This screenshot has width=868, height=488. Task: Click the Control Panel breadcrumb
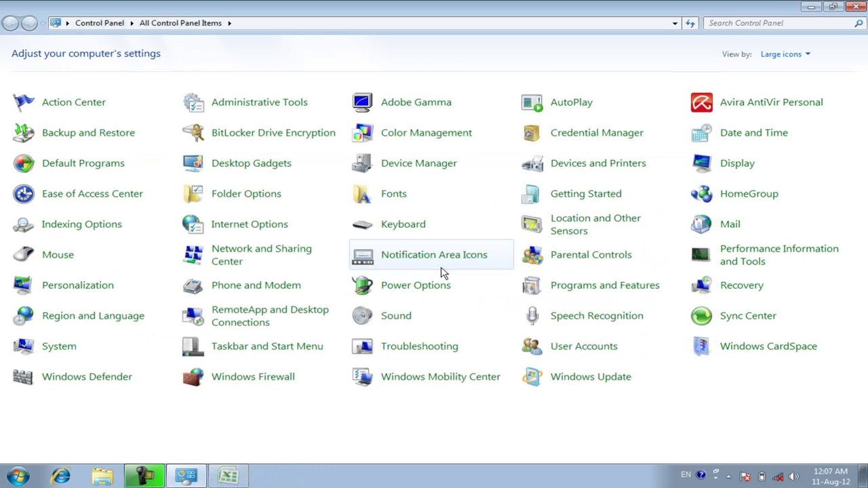[x=100, y=23]
